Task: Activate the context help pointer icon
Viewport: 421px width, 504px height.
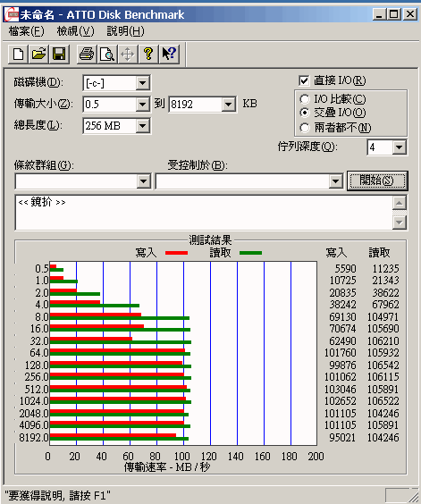Action: pyautogui.click(x=169, y=54)
